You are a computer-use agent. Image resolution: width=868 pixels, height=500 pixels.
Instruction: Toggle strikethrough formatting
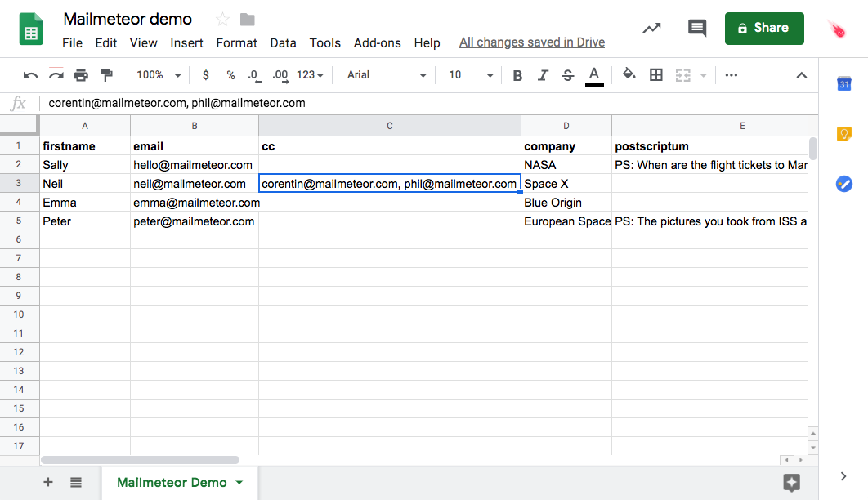(x=568, y=75)
